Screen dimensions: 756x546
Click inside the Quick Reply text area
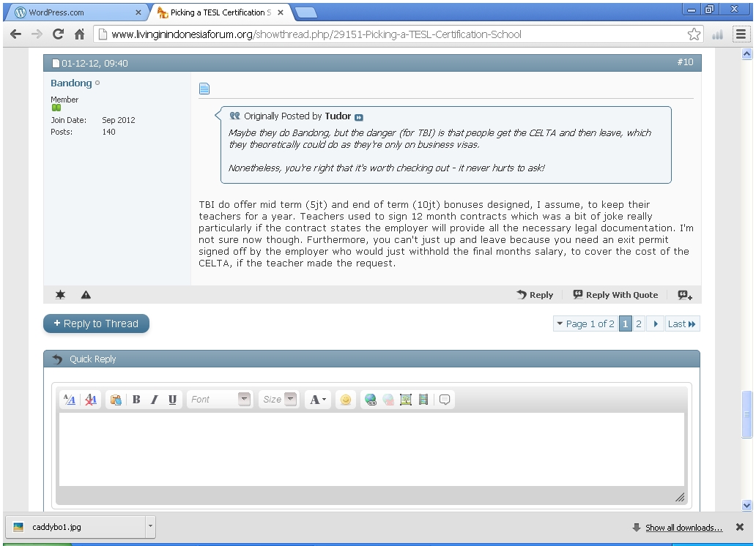371,449
